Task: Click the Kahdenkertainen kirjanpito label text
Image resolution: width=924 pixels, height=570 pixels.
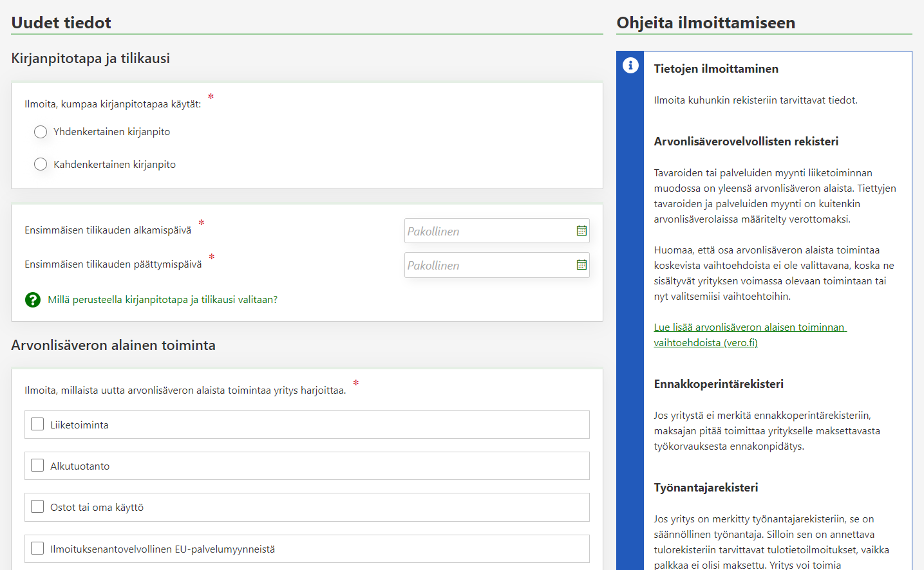Action: tap(115, 165)
